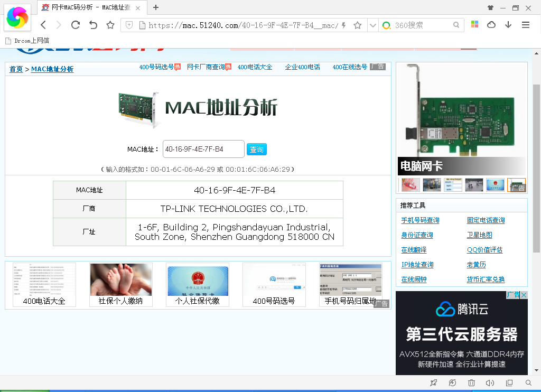541x392 pixels.
Task: Open 货币汇率兑换 tool link
Action: coord(486,279)
